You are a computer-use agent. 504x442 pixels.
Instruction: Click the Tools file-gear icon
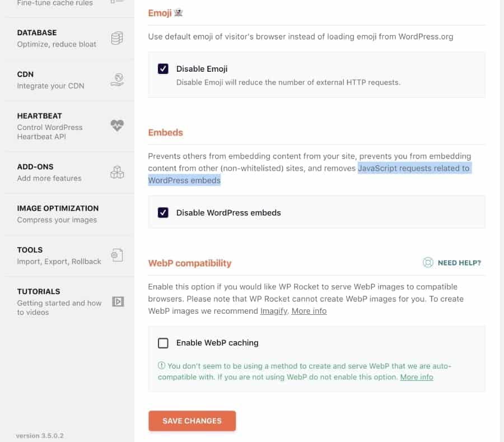pos(117,255)
